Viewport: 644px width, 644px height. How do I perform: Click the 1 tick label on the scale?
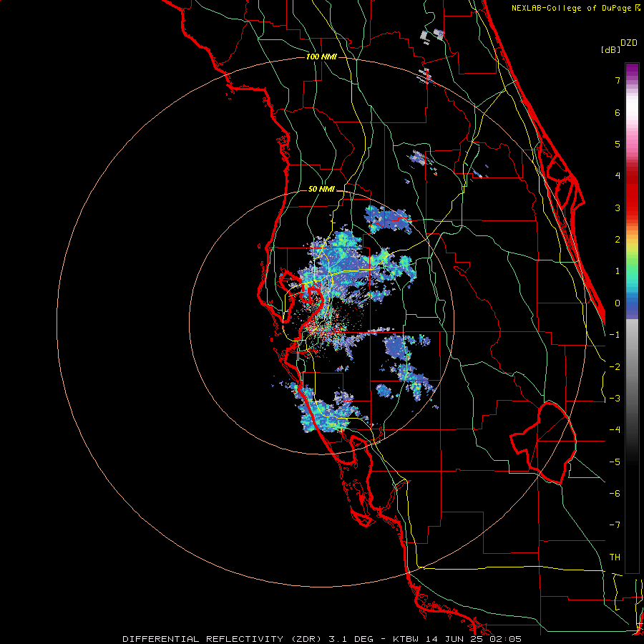618,271
